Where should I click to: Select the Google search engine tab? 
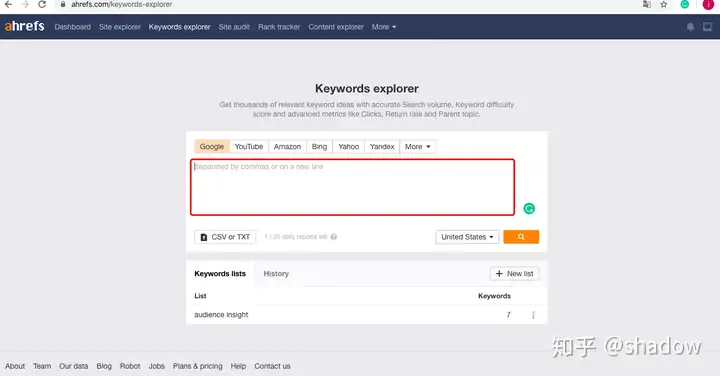click(x=212, y=146)
